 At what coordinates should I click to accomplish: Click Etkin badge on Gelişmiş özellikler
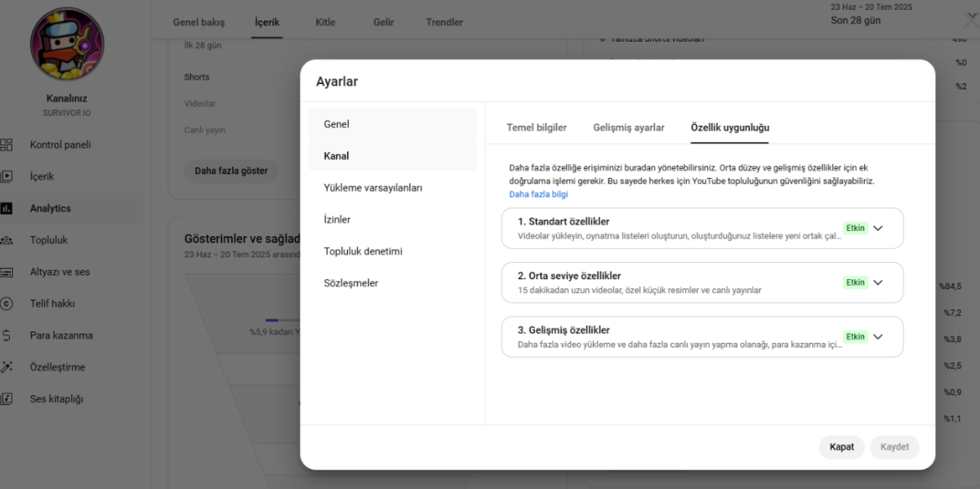855,336
